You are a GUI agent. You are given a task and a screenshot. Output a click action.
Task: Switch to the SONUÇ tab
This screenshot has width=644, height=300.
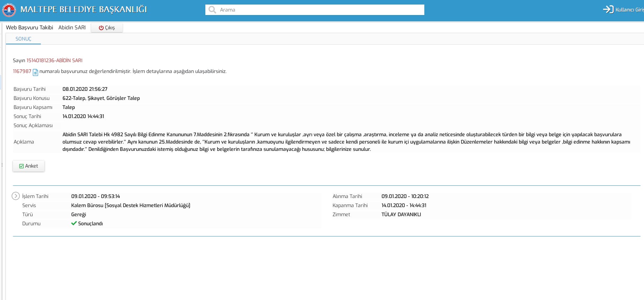[23, 39]
